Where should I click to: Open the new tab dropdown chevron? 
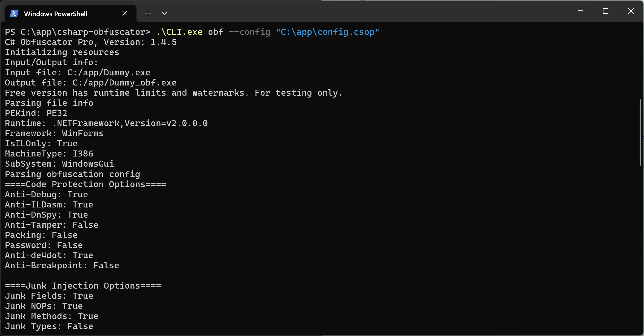(164, 13)
